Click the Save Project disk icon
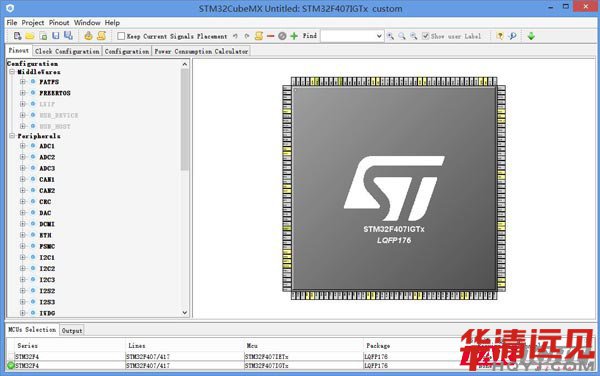This screenshot has width=600, height=376. [56, 36]
